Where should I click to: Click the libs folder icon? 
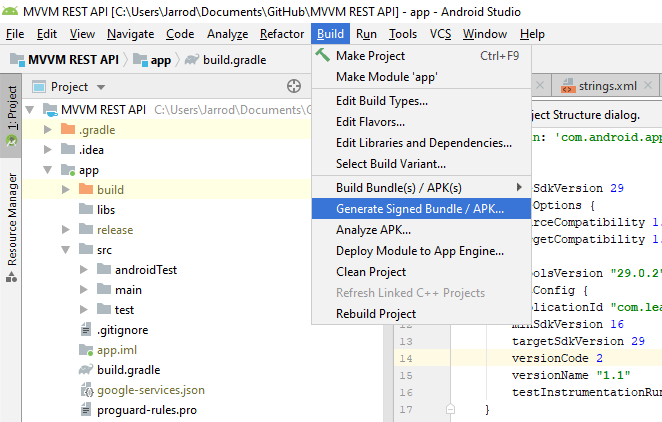(86, 209)
